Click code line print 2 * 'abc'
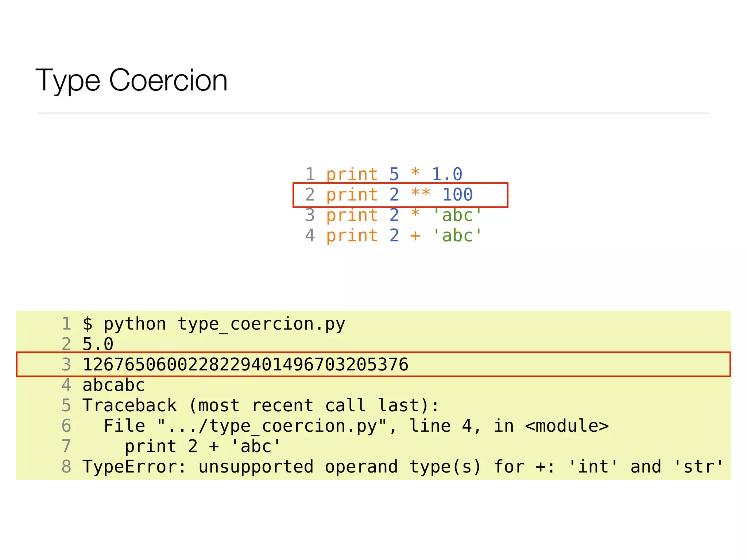Viewport: 747px width, 560px height. point(404,215)
